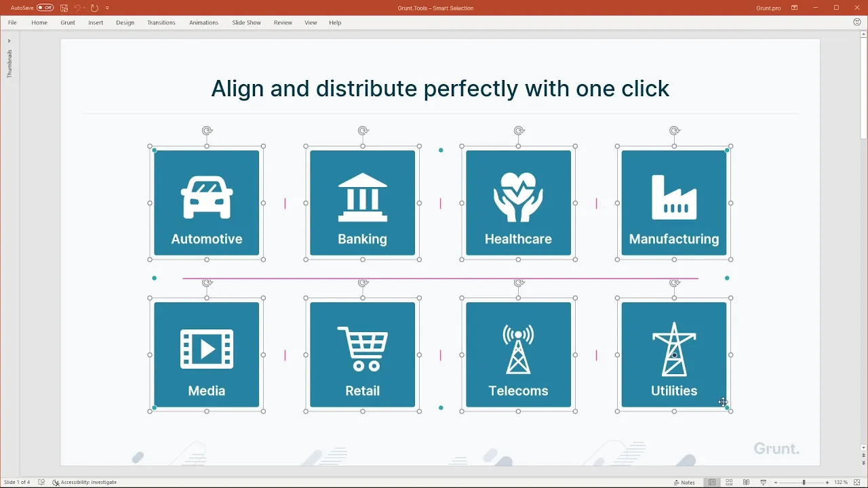Open the Design tab
868x488 pixels.
125,22
